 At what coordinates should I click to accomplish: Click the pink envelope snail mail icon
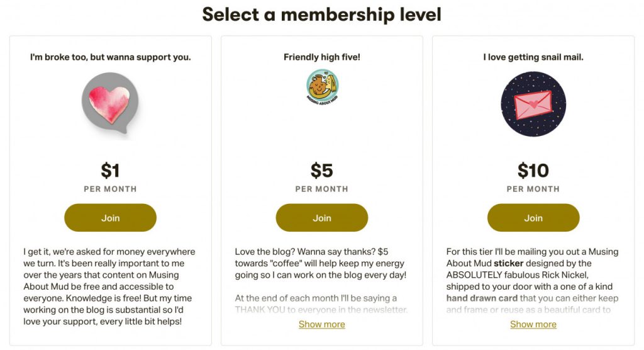click(533, 104)
